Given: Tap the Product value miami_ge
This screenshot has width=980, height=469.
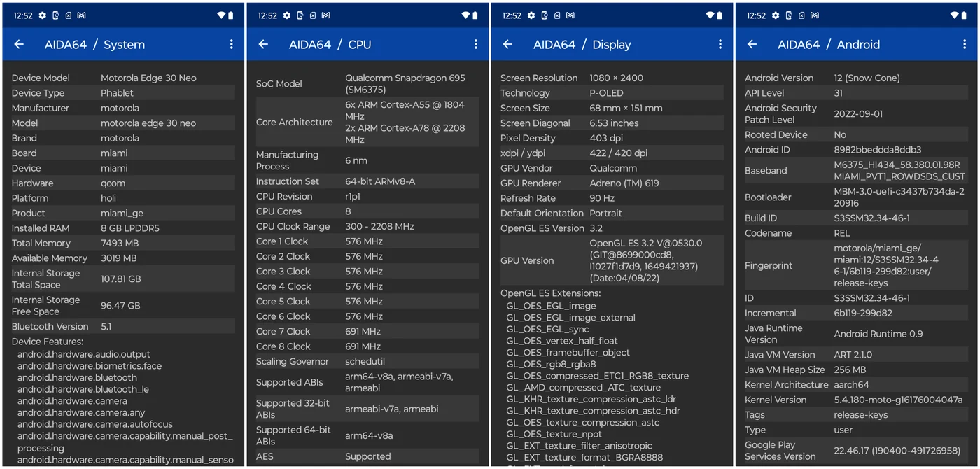Looking at the screenshot, I should [x=122, y=213].
